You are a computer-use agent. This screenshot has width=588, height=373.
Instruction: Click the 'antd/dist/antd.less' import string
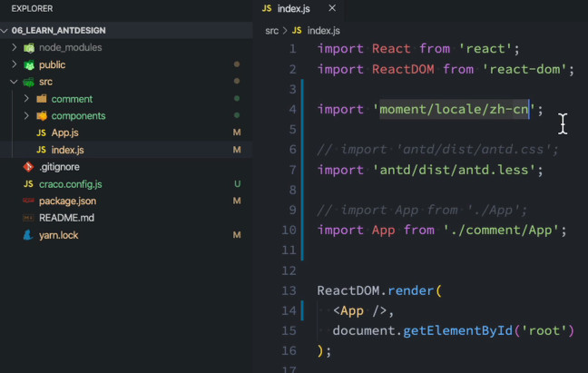454,171
